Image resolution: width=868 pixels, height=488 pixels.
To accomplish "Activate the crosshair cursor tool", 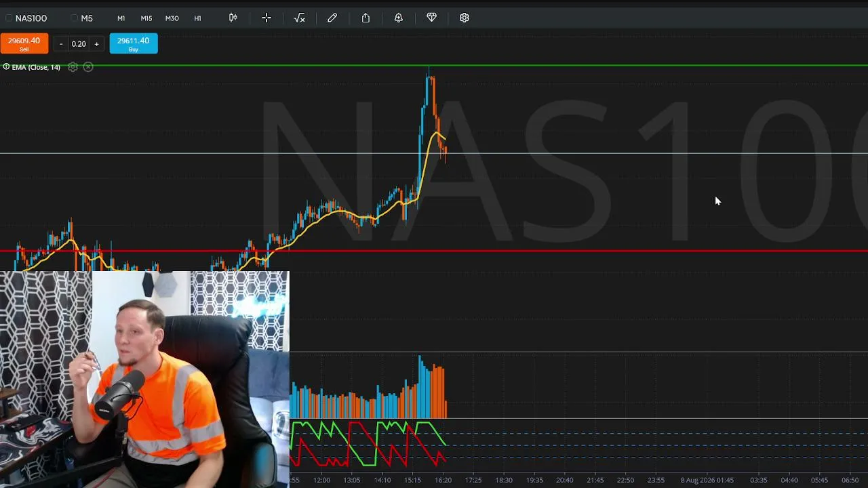I will [x=267, y=18].
